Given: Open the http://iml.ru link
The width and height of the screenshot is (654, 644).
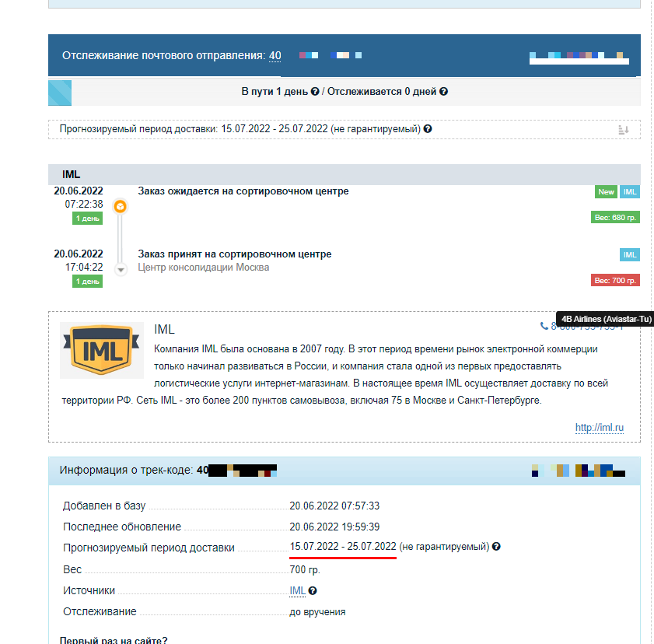Looking at the screenshot, I should point(600,428).
